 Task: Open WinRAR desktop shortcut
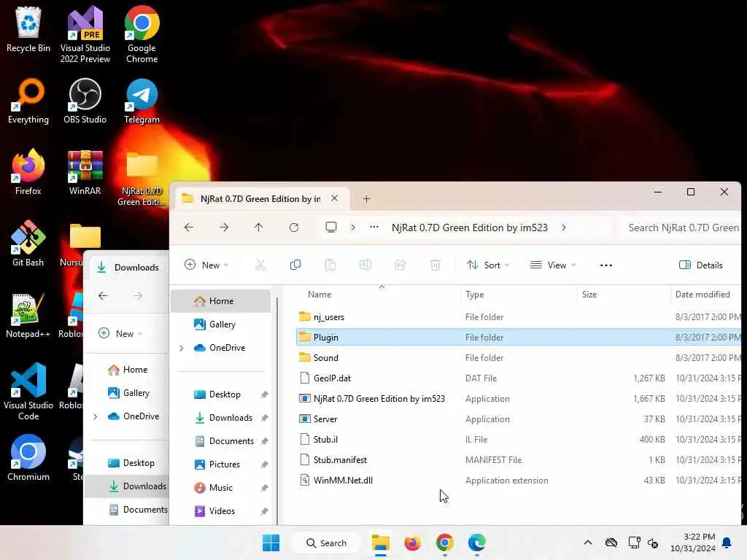tap(85, 172)
